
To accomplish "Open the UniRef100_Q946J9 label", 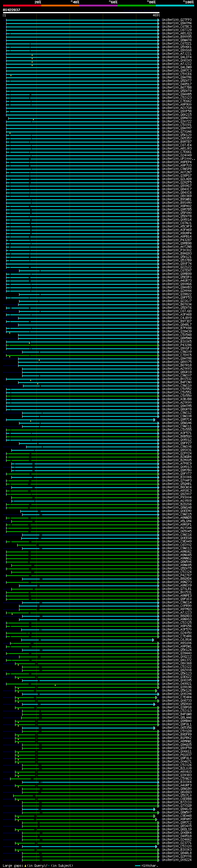I will (x=177, y=809).
